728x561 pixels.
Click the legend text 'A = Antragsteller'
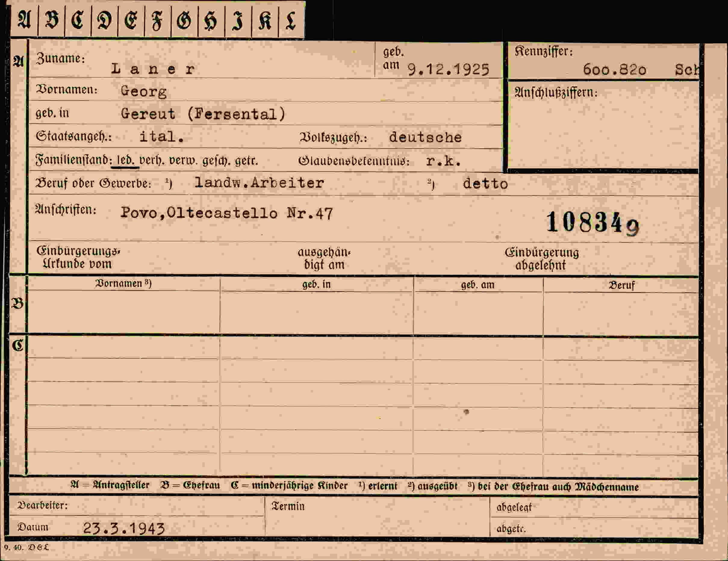click(110, 485)
